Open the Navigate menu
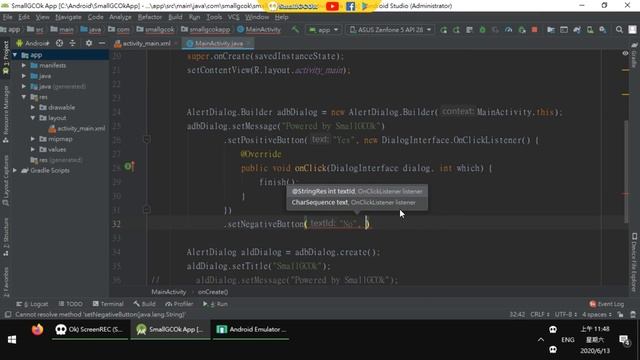640x360 pixels. [68, 17]
